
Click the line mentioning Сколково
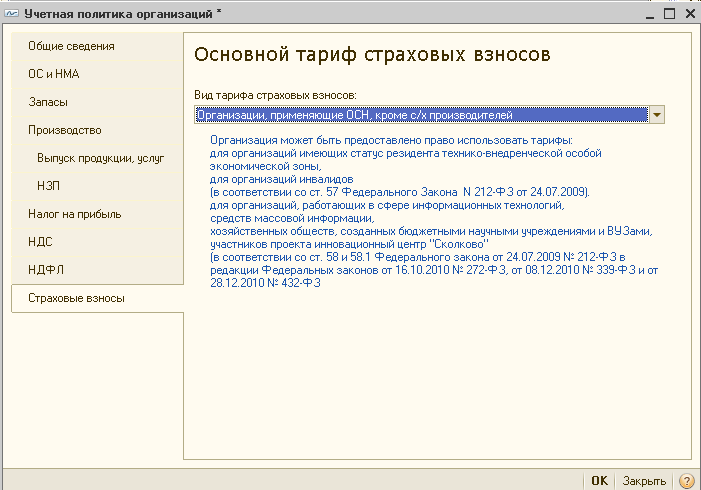tap(349, 244)
